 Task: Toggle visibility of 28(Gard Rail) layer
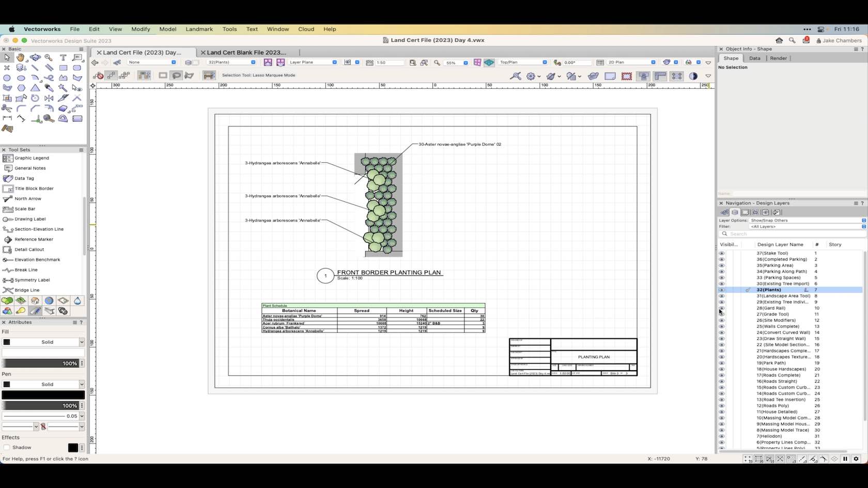tap(722, 308)
